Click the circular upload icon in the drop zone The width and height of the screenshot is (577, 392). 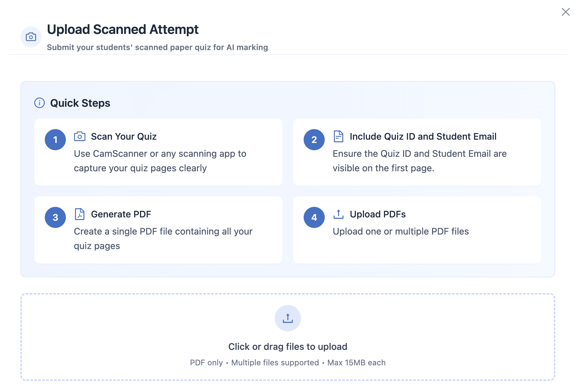tap(288, 318)
